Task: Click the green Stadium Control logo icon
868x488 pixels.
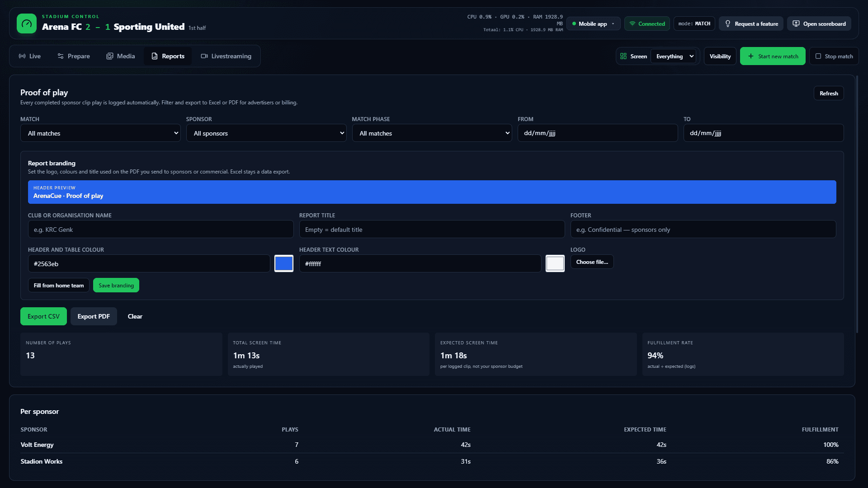Action: [x=27, y=23]
